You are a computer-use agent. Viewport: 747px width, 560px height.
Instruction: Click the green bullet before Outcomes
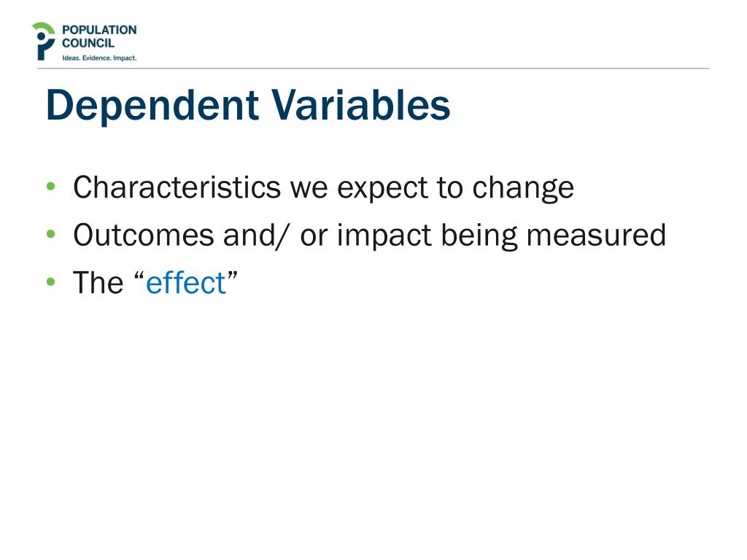pos(51,234)
